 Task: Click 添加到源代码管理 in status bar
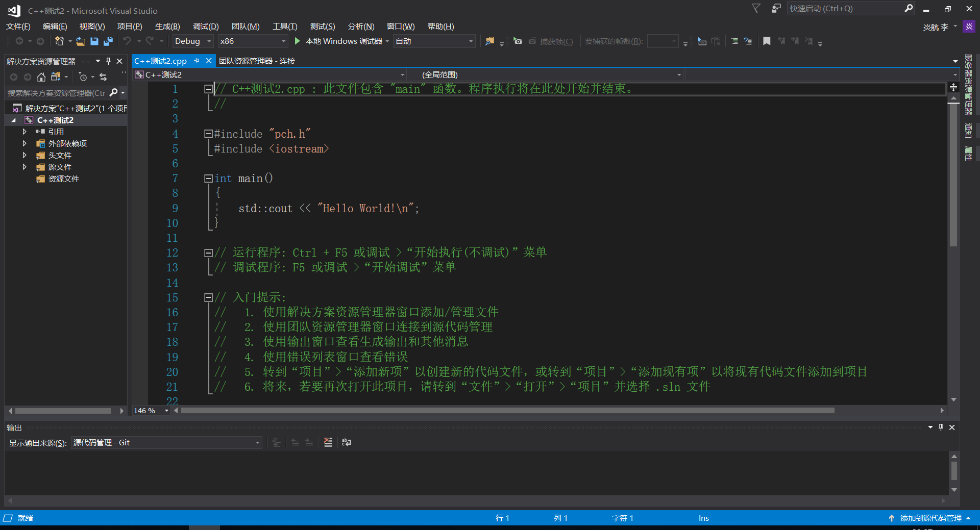click(930, 518)
